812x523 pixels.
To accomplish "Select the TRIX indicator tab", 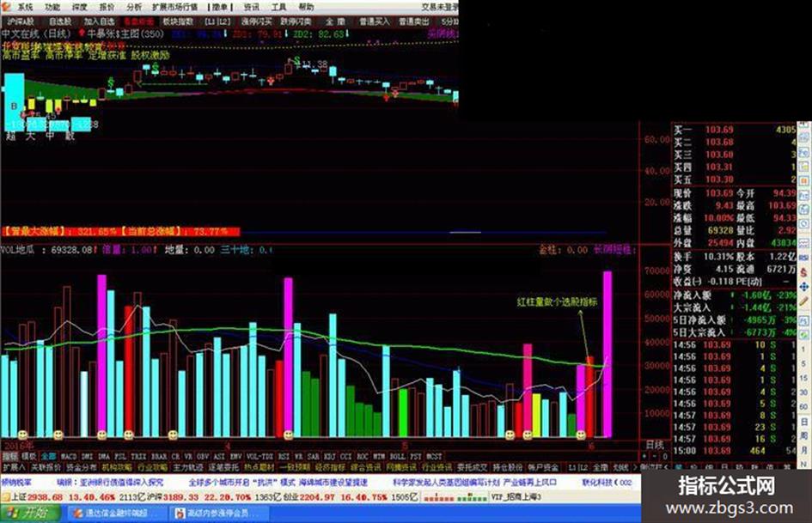I will tap(138, 456).
